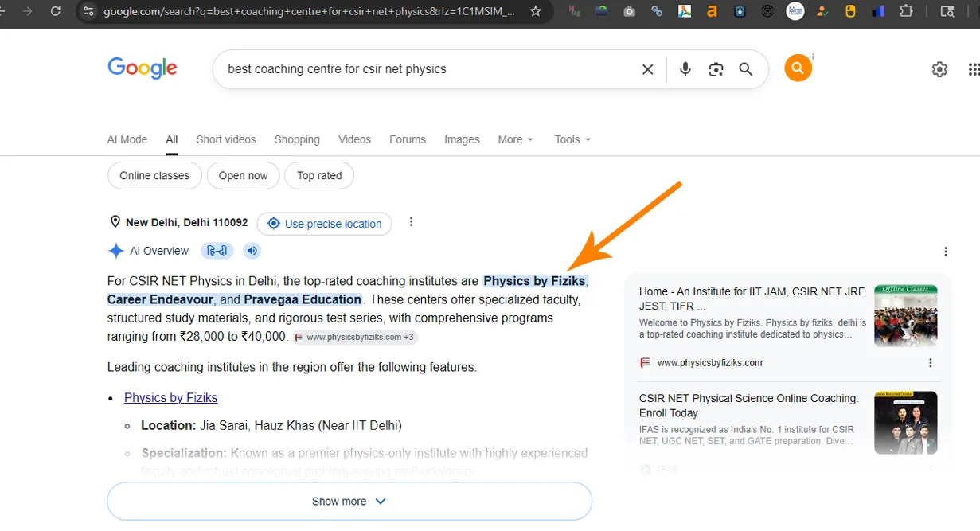The height and width of the screenshot is (531, 980).
Task: Apply the Online classes filter chip
Action: tap(154, 176)
